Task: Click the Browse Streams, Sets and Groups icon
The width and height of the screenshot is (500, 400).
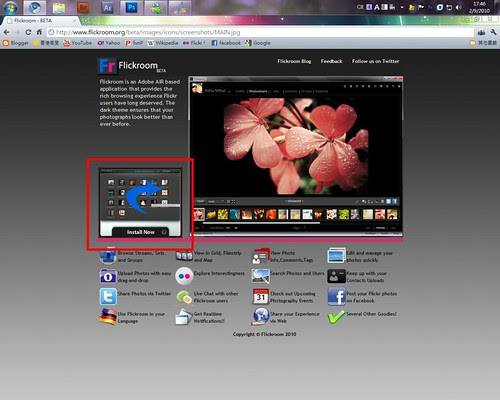Action: (x=108, y=256)
